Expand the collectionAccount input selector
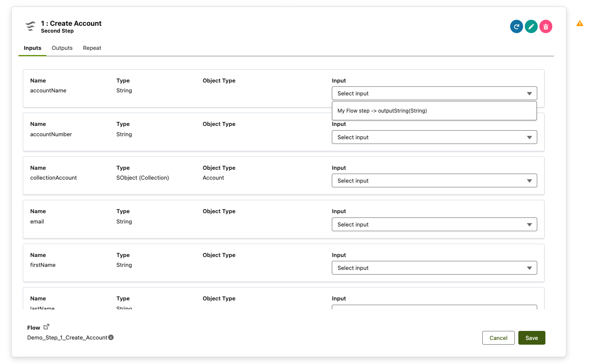The width and height of the screenshot is (600, 364). click(434, 180)
